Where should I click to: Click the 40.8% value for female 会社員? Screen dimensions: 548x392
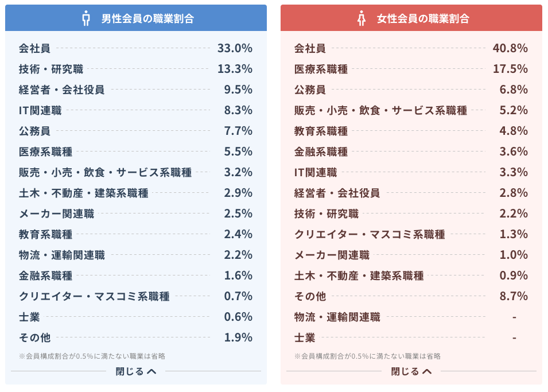(x=510, y=48)
